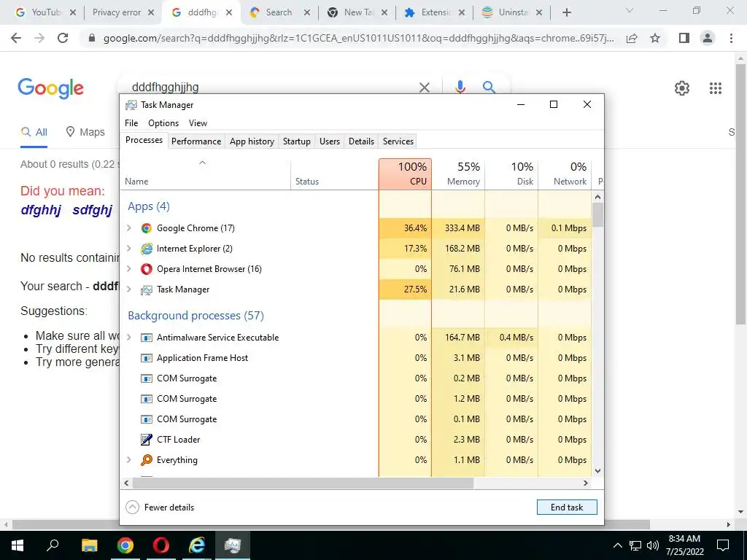Screen dimensions: 747x560
Task: Click the Opera icon in the taskbar
Action: tap(161, 545)
